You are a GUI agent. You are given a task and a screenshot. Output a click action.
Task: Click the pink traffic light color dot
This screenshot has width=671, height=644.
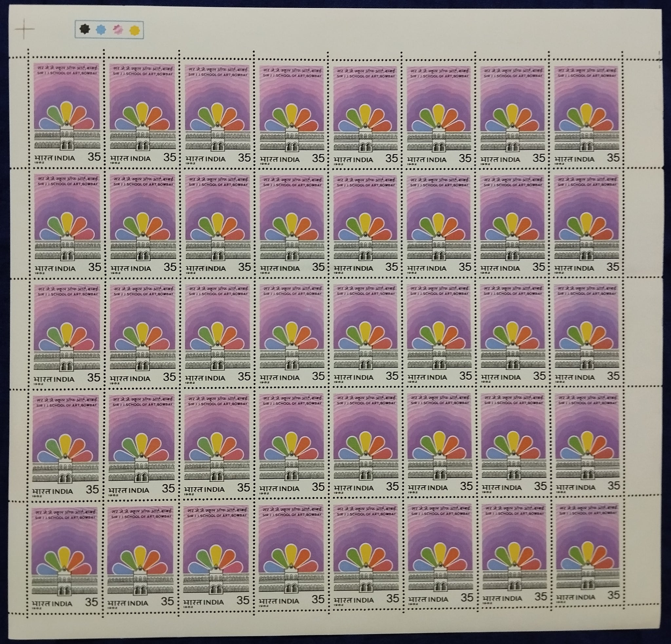coord(117,30)
